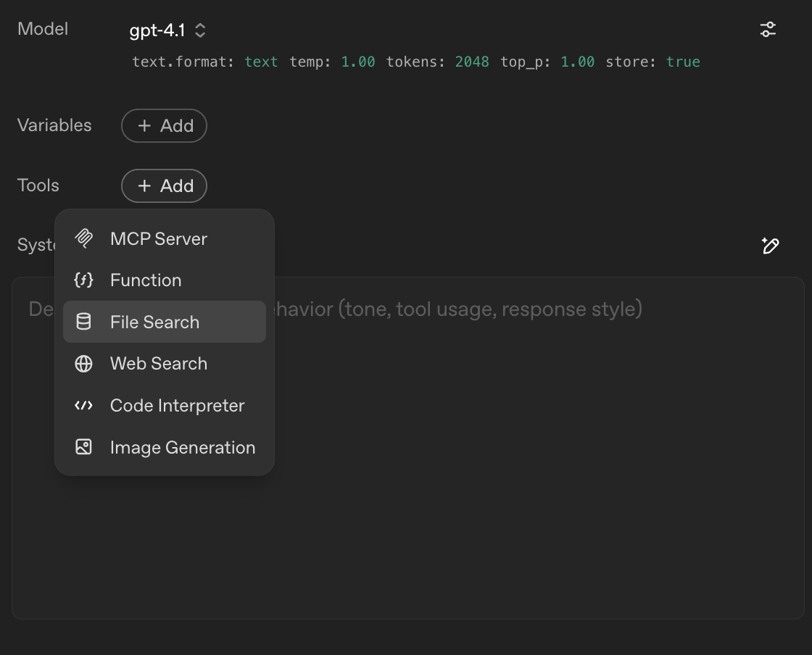The width and height of the screenshot is (812, 655).
Task: Select Code Interpreter tool option
Action: [x=164, y=406]
